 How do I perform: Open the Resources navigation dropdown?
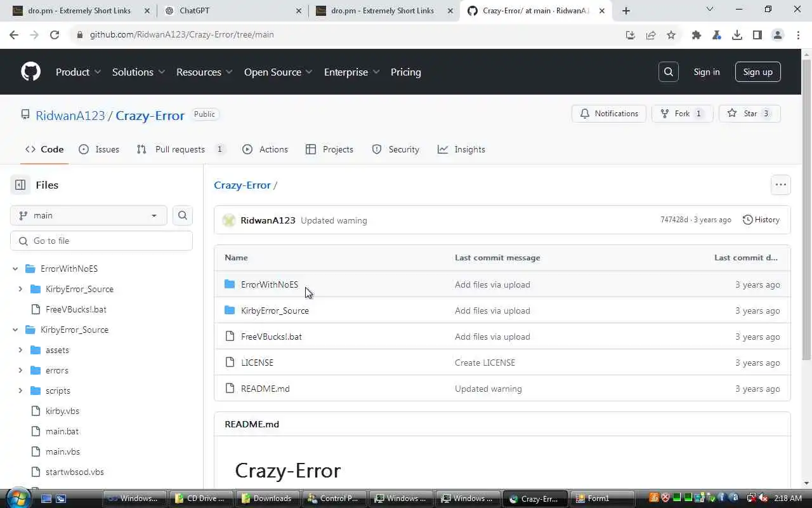coord(204,72)
